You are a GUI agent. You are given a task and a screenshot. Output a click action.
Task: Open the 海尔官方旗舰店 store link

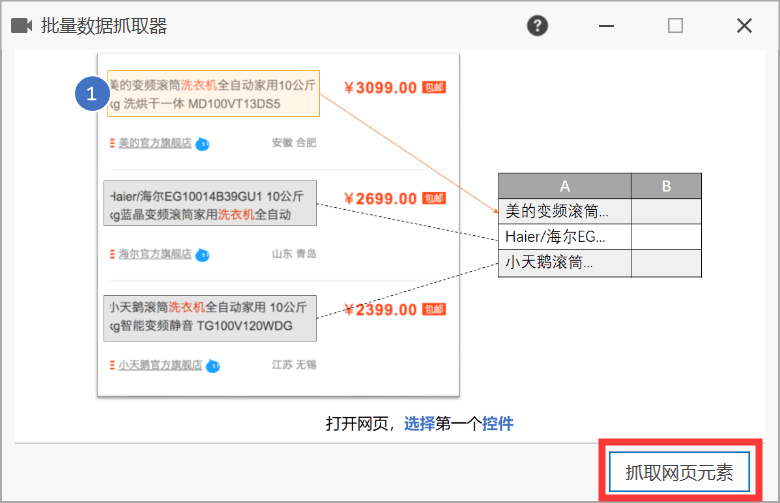coord(155,254)
